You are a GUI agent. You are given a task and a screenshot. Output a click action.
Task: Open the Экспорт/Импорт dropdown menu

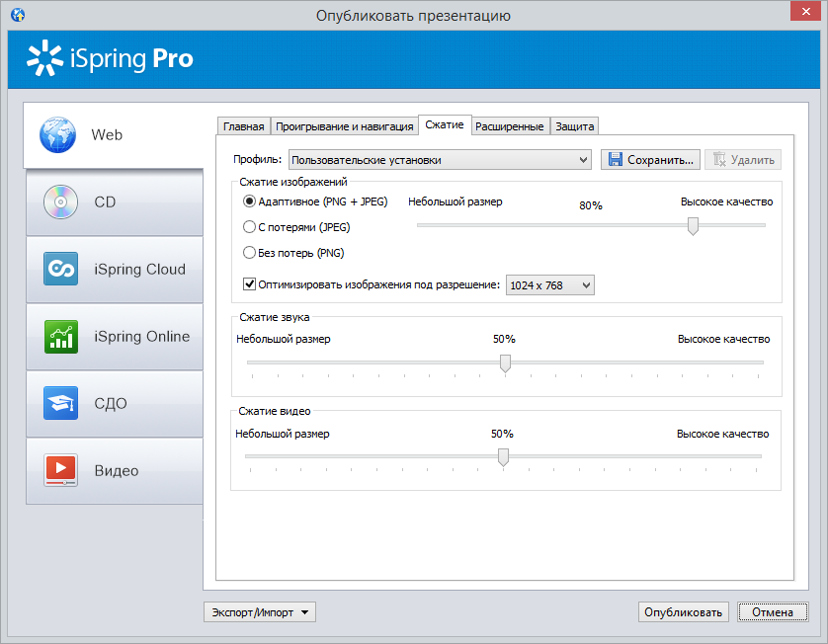point(260,612)
